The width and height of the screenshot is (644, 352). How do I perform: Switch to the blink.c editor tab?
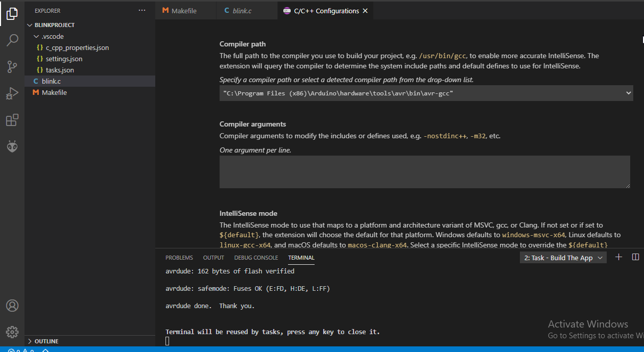click(x=244, y=10)
